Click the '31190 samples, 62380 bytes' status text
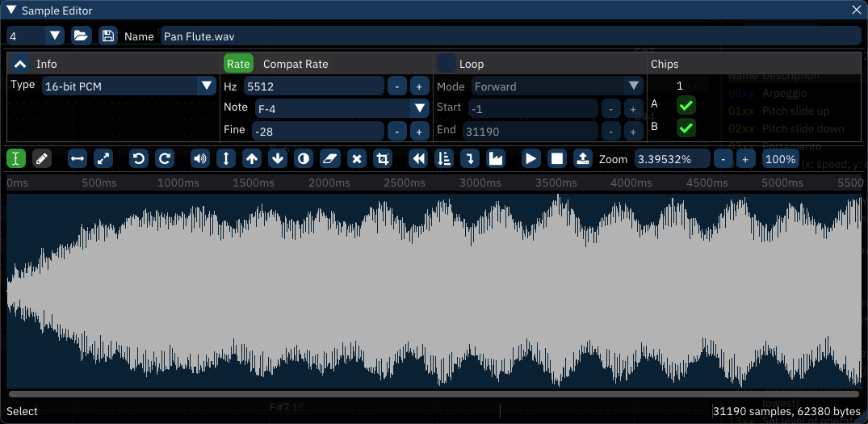Image resolution: width=868 pixels, height=424 pixels. click(x=786, y=411)
